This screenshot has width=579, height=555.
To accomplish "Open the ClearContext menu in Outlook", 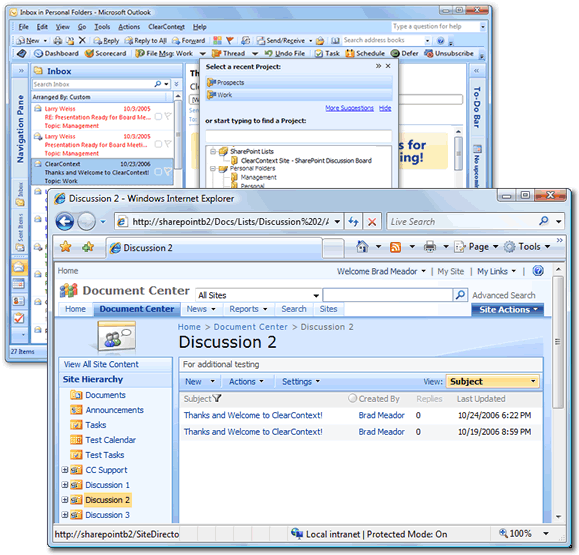I will pyautogui.click(x=167, y=27).
